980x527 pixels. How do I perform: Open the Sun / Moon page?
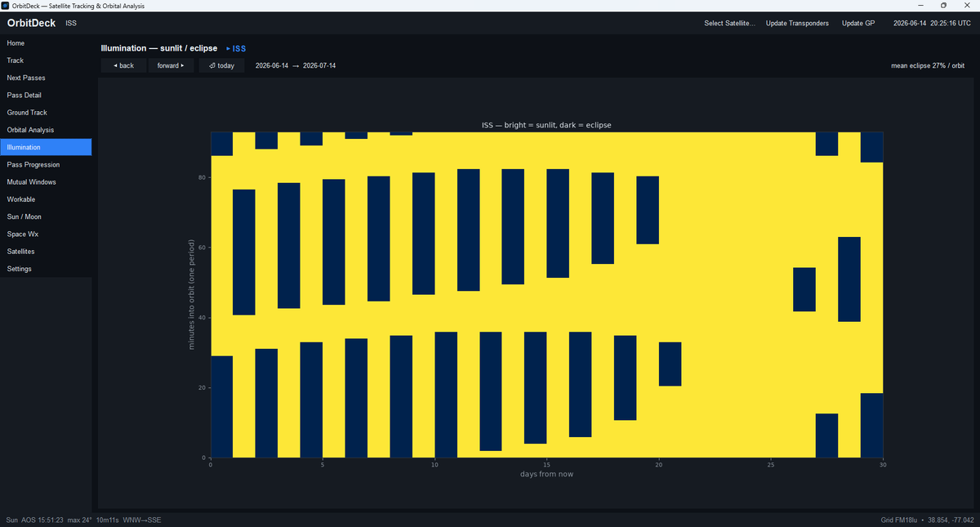(46, 217)
